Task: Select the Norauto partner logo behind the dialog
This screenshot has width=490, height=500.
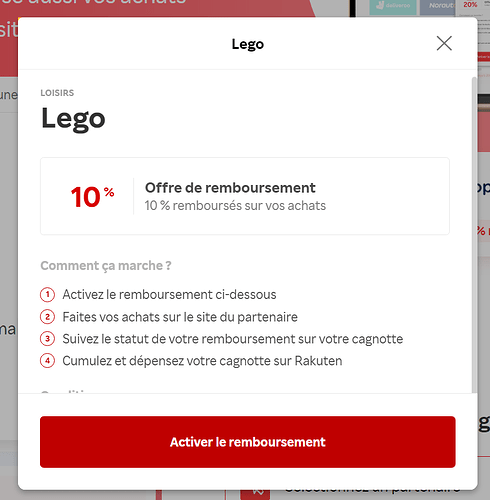Action: coord(438,7)
